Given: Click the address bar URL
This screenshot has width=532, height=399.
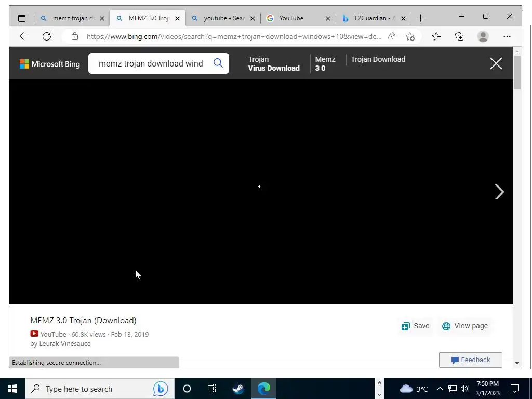Looking at the screenshot, I should point(234,36).
